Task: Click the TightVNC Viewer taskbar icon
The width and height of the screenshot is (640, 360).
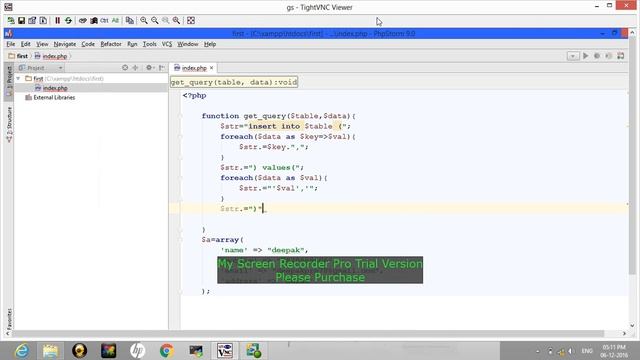Action: 224,351
